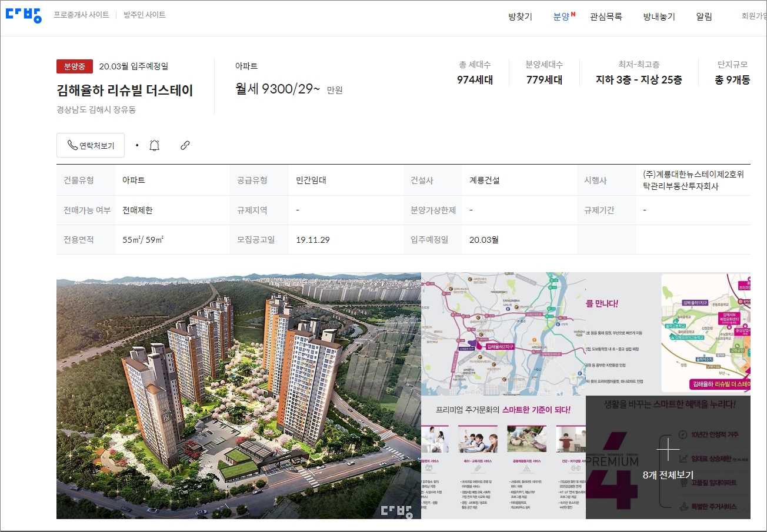Viewport: 767px width, 532px height.
Task: Click the 974세대 total households value
Action: click(x=475, y=80)
